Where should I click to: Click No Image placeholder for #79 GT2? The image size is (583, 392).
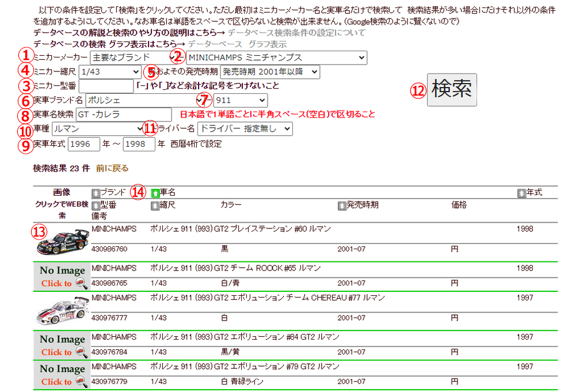pyautogui.click(x=63, y=375)
